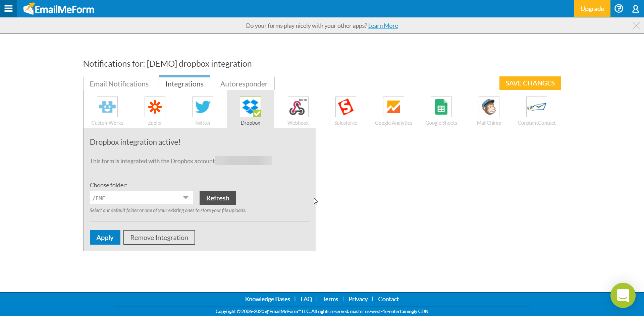Refresh the Dropbox folder list
This screenshot has height=316, width=644.
(218, 198)
